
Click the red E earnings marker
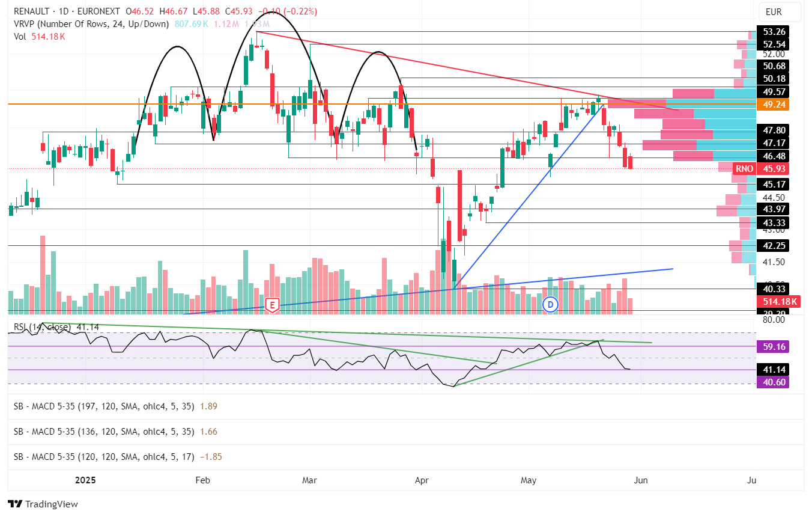272,305
